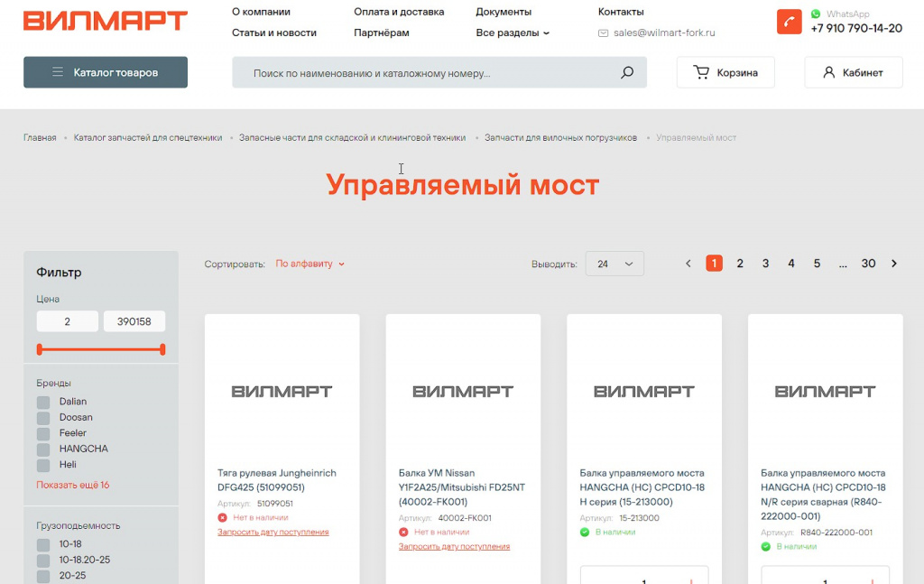Open Запчасти для вилочных погрузчиков breadcrumb
924x584 pixels.
click(x=560, y=138)
